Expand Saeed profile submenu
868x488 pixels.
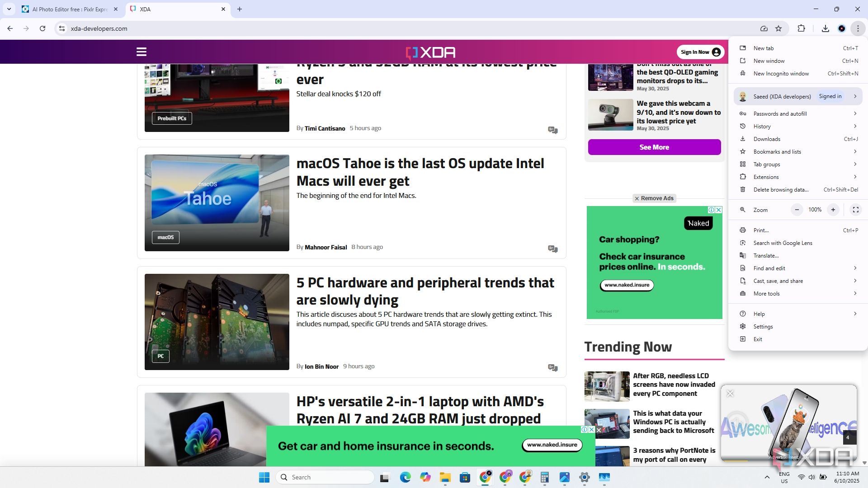[x=798, y=96]
